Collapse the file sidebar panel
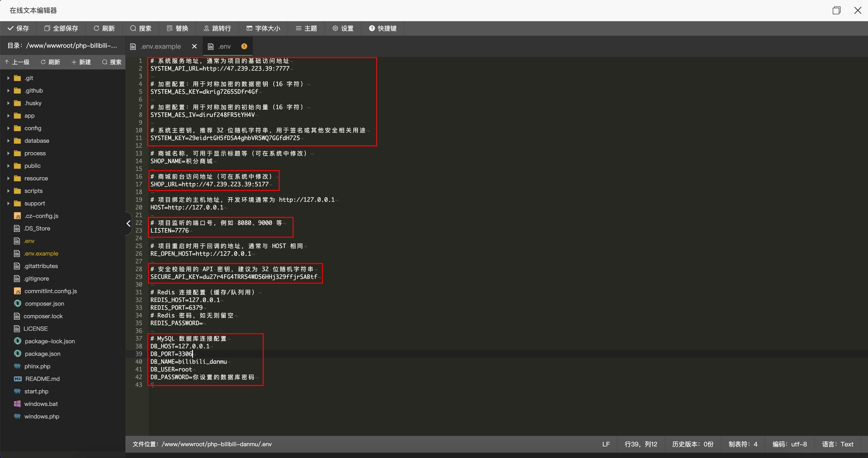 point(128,223)
